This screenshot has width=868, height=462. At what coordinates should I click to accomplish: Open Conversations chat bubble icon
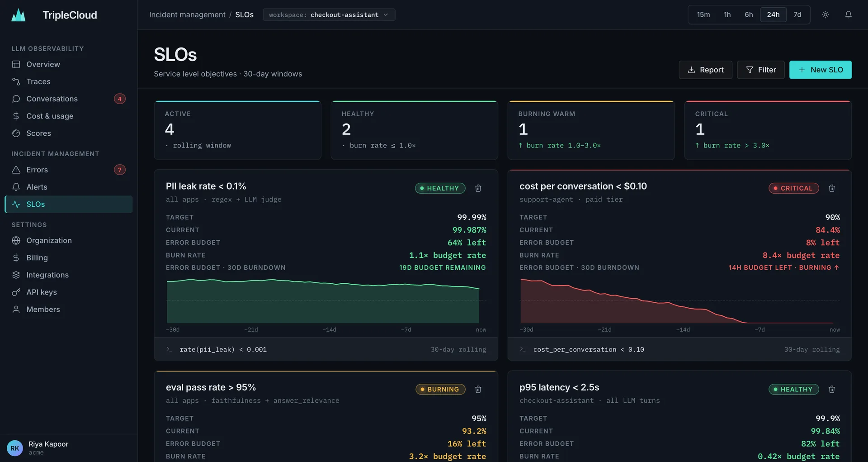[x=16, y=99]
